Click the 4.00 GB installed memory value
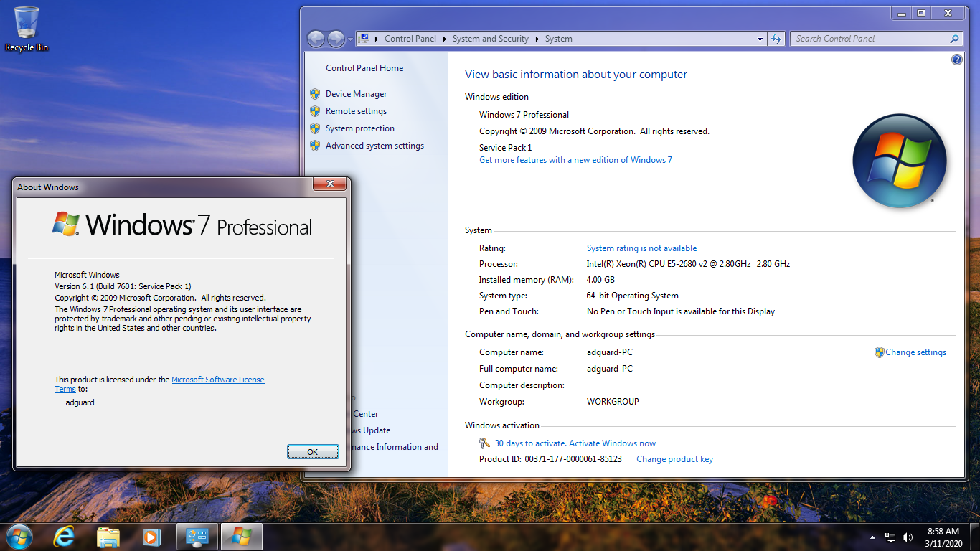980x551 pixels. click(x=600, y=280)
